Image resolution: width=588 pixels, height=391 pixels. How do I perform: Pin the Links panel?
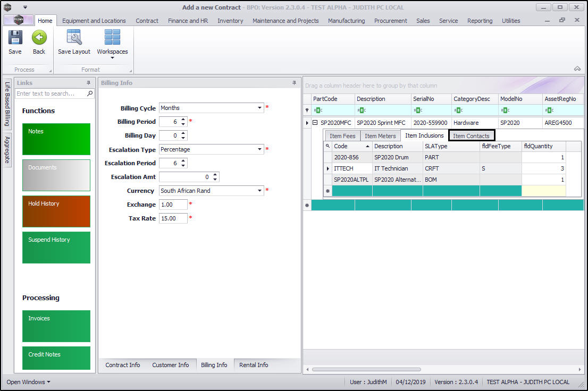pos(88,83)
